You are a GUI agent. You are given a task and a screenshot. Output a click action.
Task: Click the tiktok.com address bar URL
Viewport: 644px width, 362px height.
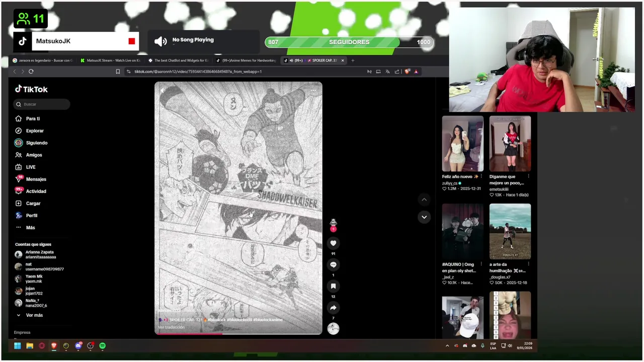click(x=198, y=71)
